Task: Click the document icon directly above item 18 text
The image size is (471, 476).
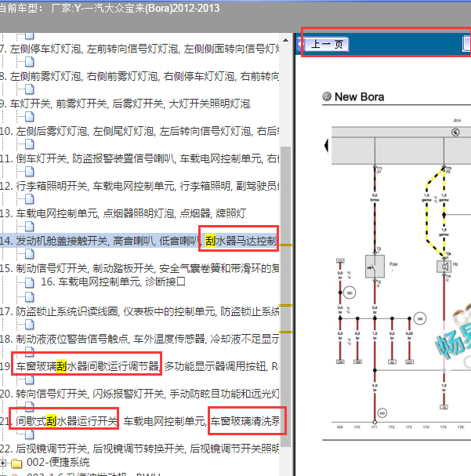Action: click(30, 325)
